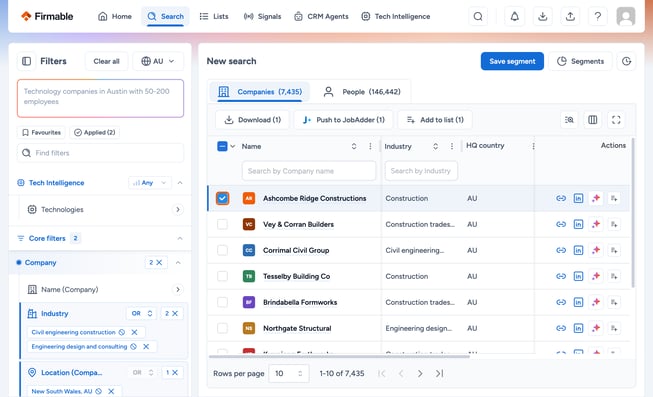This screenshot has height=397, width=653.
Task: Open HQ country column options menu icon
Action: click(x=533, y=146)
